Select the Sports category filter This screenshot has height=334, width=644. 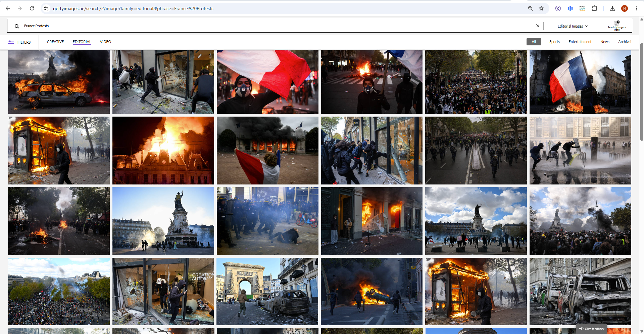[x=554, y=42]
